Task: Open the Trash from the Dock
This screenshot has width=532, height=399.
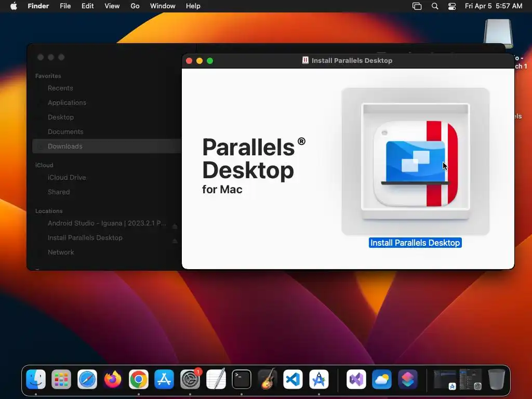Action: point(496,379)
